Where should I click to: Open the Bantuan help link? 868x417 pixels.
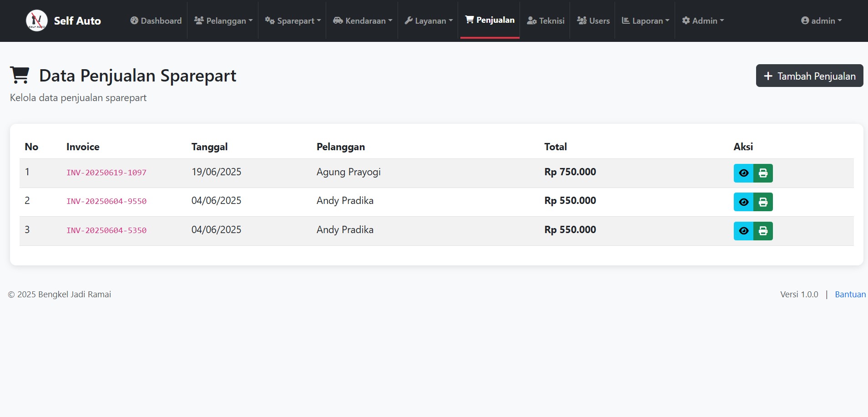coord(850,294)
